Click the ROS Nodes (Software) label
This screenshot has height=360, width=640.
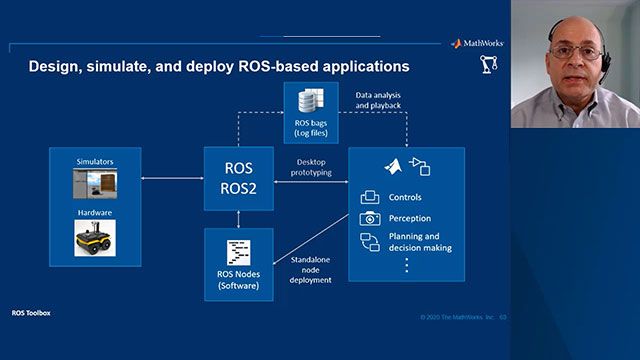[239, 280]
